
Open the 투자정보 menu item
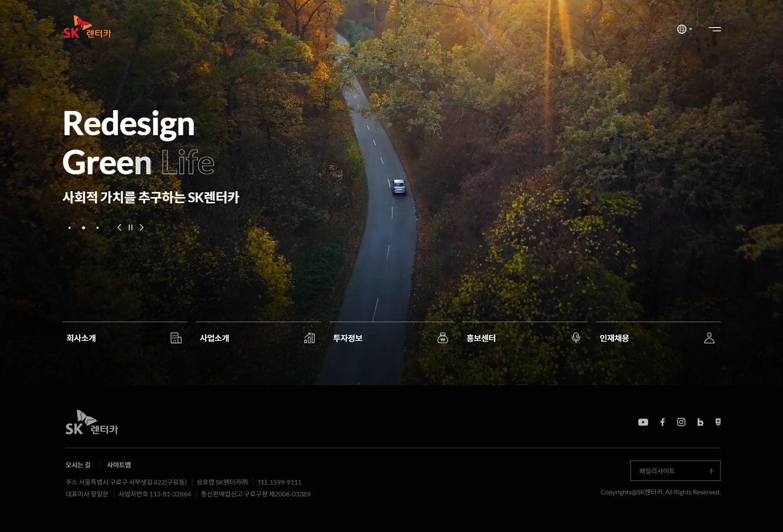[x=392, y=338]
